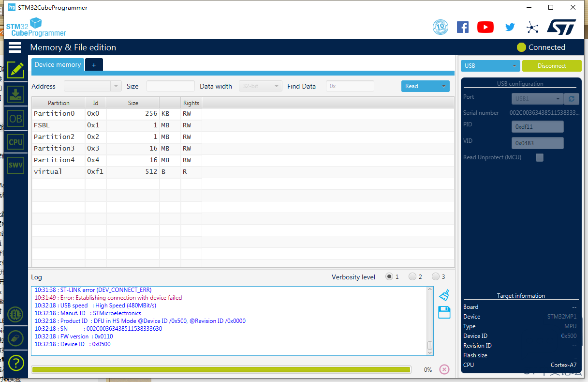The height and width of the screenshot is (382, 588).
Task: Click the STM32MP1 device value
Action: [561, 317]
